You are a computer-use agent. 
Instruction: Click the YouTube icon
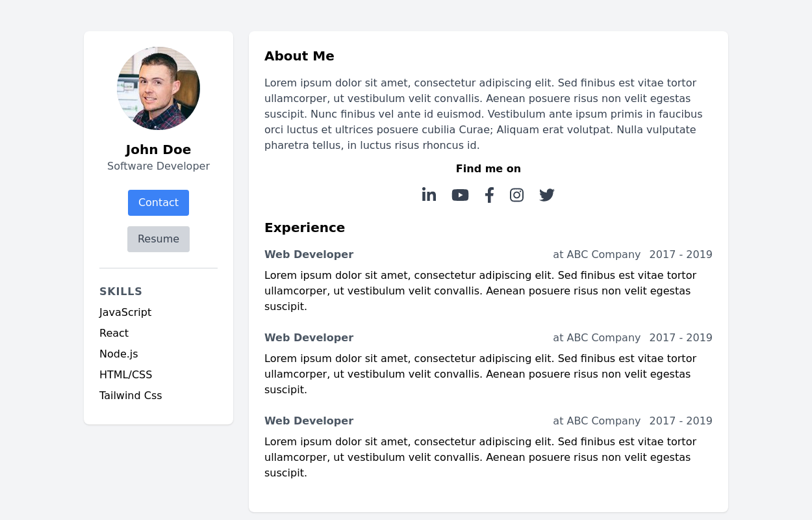click(x=460, y=195)
